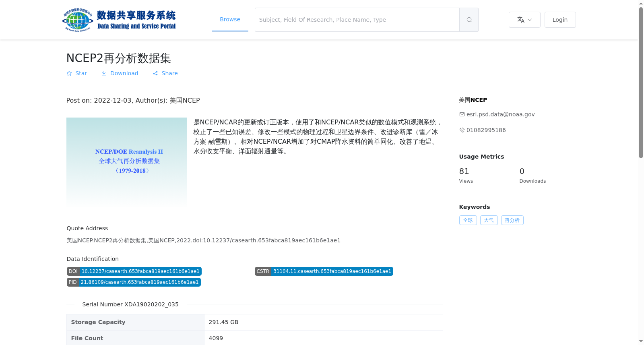Click the Download link under the title
Viewport: 644px width, 345px height.
pyautogui.click(x=120, y=73)
